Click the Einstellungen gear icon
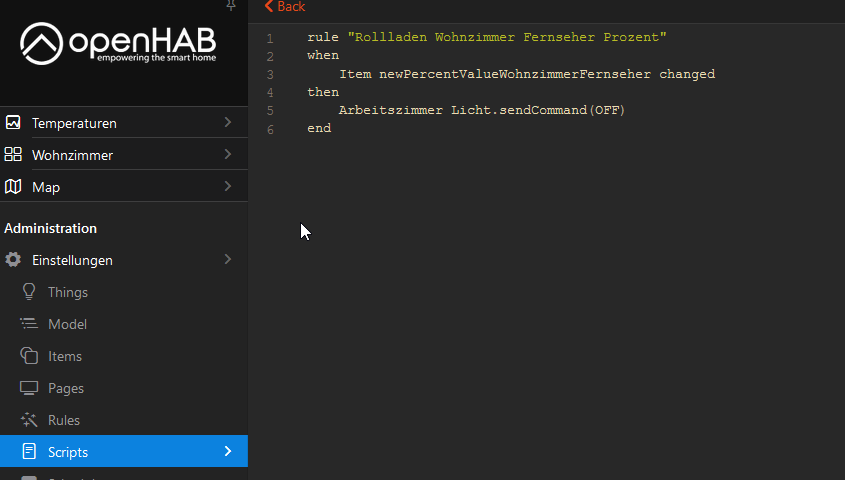Screen dimensions: 845x480 point(13,260)
